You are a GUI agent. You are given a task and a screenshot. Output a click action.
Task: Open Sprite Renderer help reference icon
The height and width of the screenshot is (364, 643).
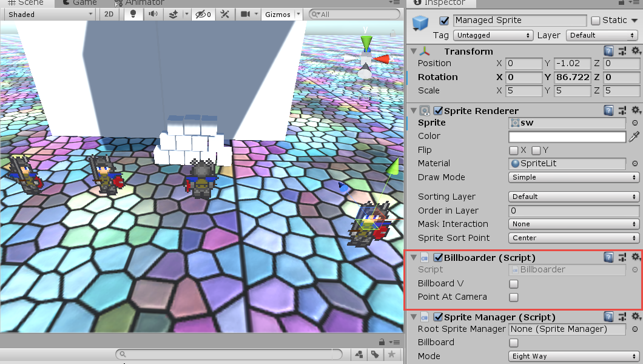(608, 110)
